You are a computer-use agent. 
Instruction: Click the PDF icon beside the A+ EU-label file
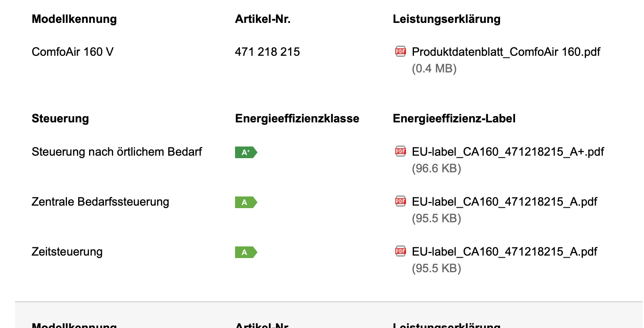pyautogui.click(x=400, y=151)
